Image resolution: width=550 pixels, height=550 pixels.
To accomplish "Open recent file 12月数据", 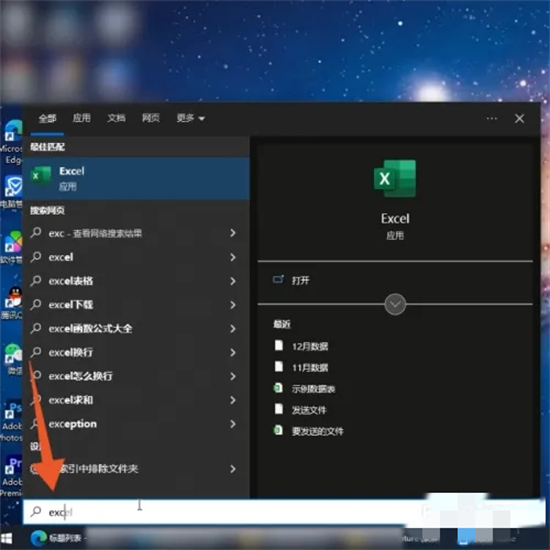I will 310,347.
